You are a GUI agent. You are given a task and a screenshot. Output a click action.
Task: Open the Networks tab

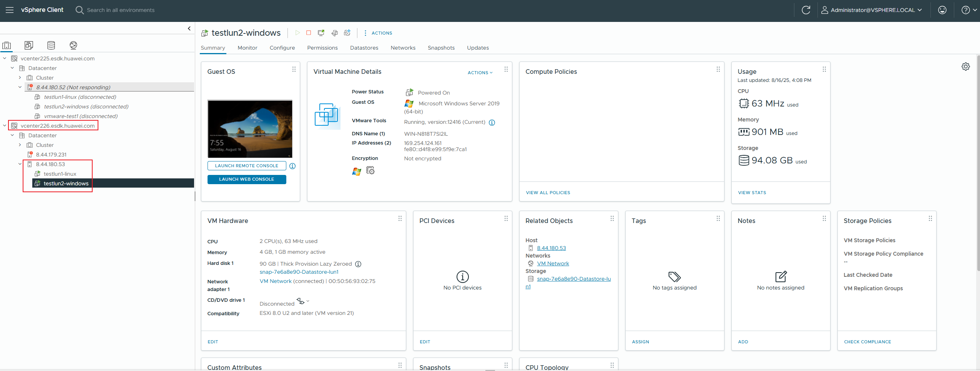coord(403,48)
